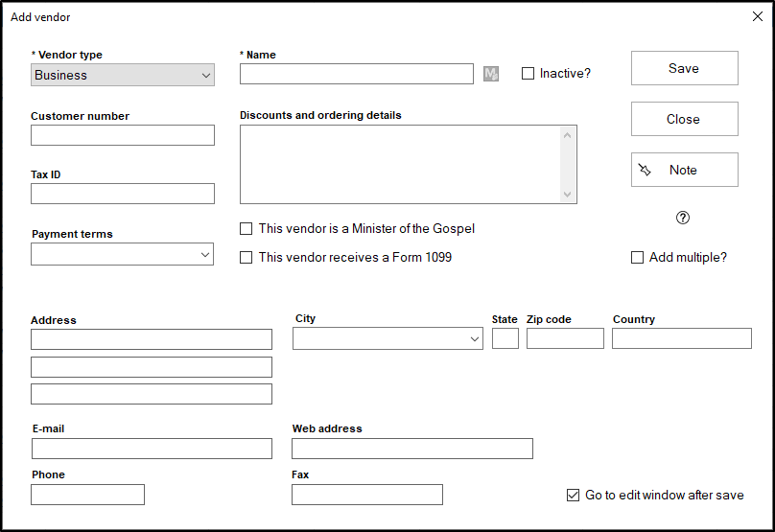Viewport: 775px width, 532px height.
Task: Check the Inactive? checkbox
Action: point(528,74)
